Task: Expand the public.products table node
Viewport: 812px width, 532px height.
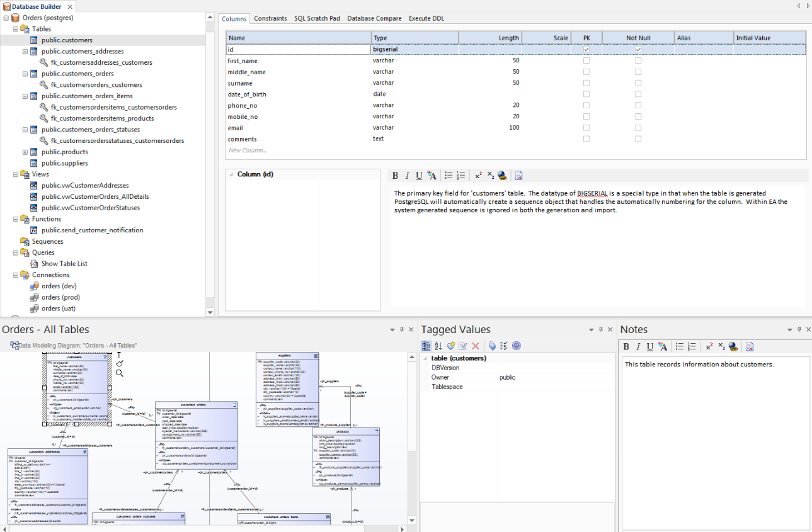Action: 25,152
